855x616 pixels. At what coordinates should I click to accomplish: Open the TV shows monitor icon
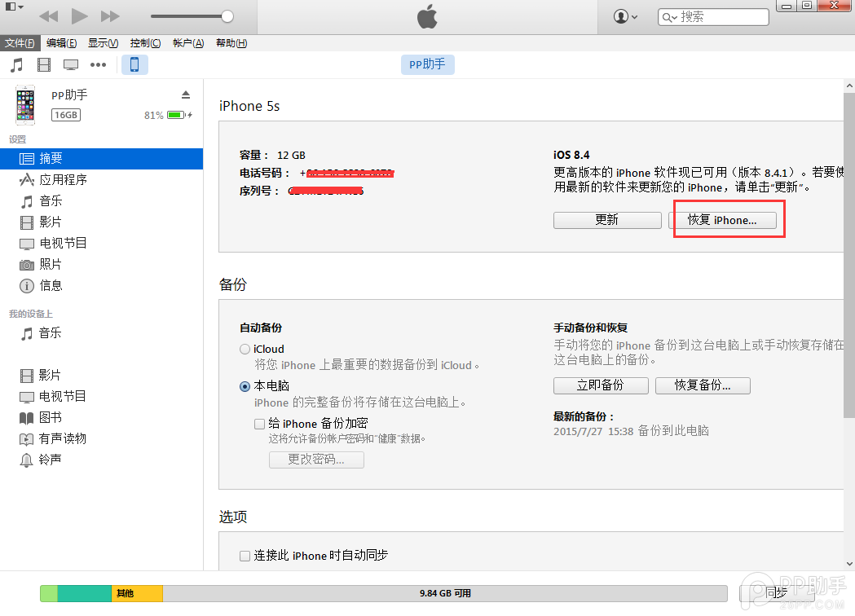[x=71, y=65]
